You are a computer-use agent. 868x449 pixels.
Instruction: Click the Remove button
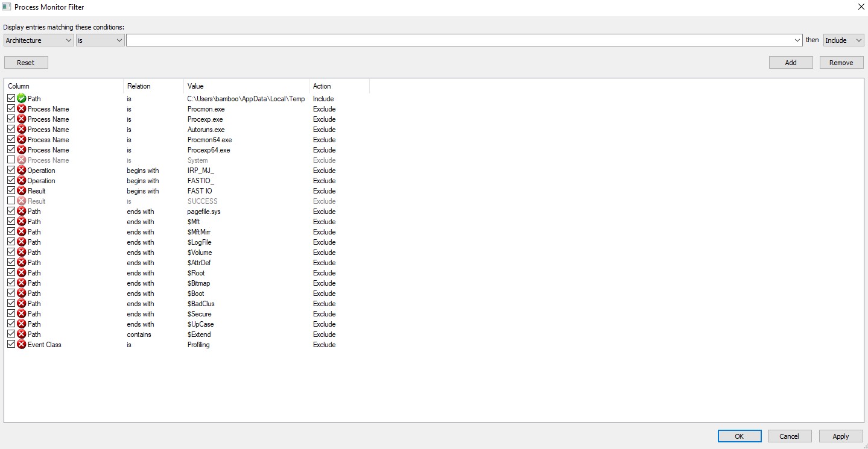click(x=841, y=63)
